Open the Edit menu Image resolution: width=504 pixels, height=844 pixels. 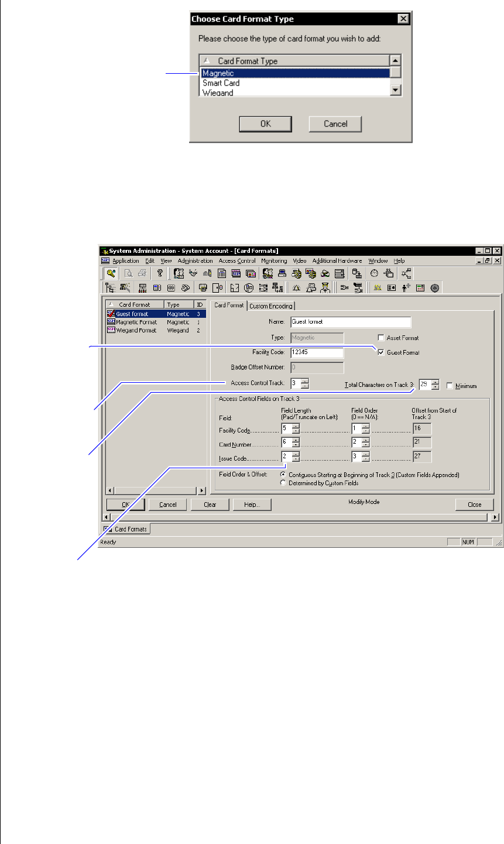coord(150,260)
